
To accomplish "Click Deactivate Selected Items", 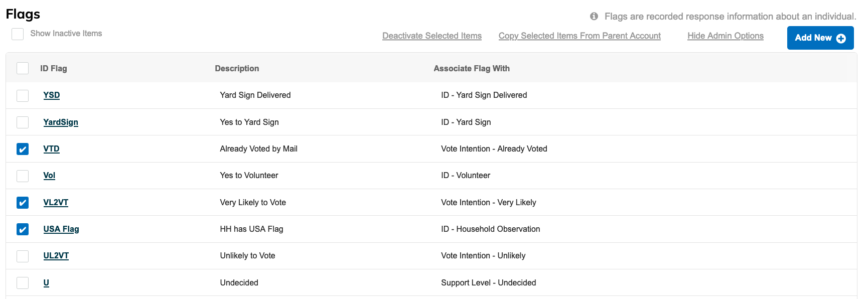I will tap(431, 36).
